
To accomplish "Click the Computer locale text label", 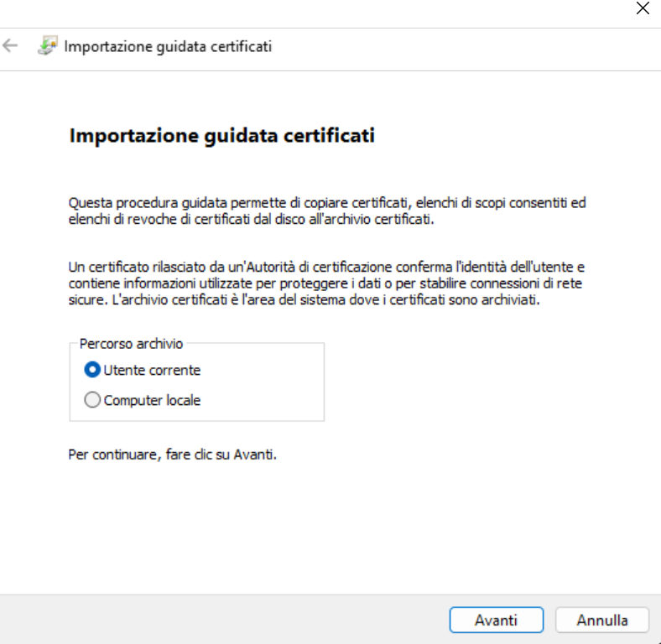I will point(152,400).
